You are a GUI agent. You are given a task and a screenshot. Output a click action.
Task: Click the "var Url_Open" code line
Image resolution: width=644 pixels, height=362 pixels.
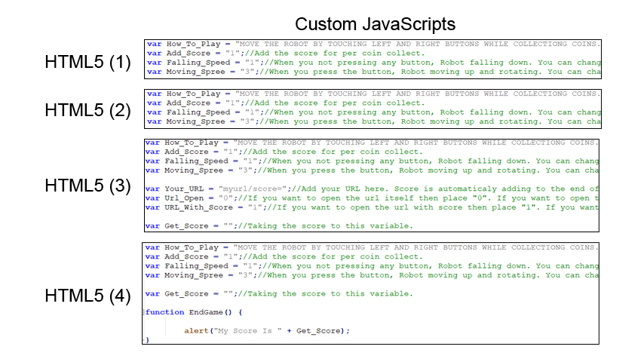coord(372,198)
